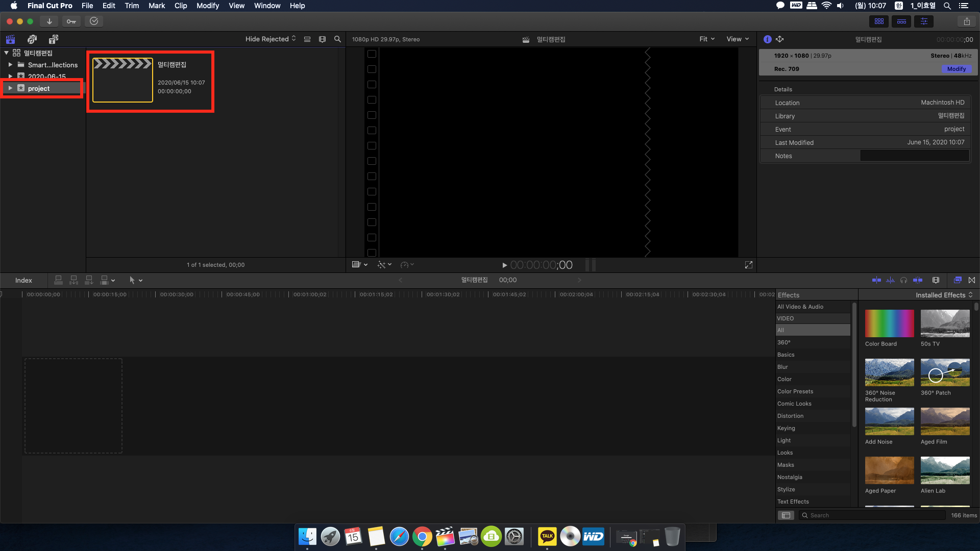980x551 pixels.
Task: Open the Photos and Audio sidebar
Action: (32, 39)
